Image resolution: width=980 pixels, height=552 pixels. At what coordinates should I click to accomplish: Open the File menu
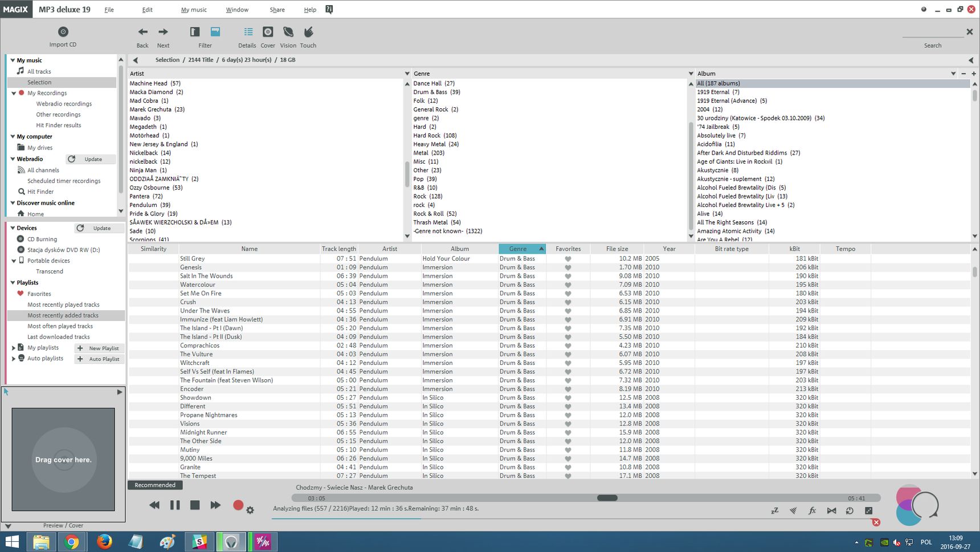(109, 10)
